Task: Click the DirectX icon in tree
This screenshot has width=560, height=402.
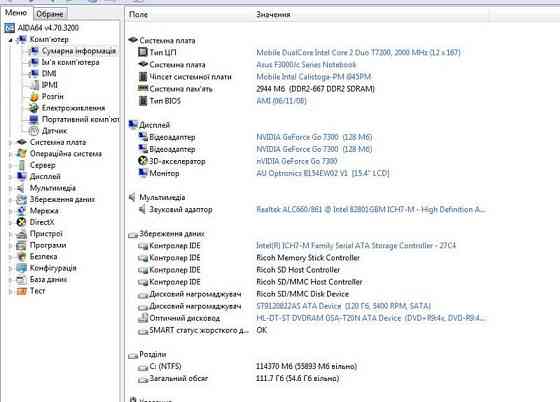Action: tap(21, 222)
